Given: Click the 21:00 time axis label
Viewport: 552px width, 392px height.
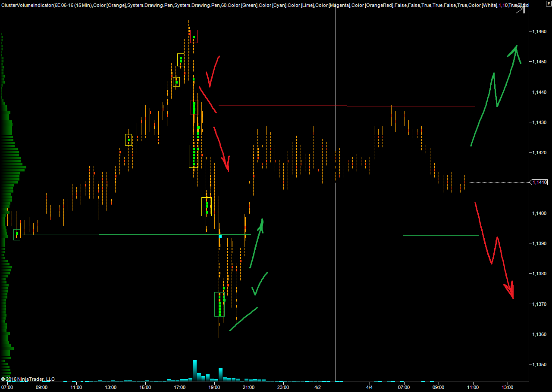Looking at the screenshot, I should coord(249,387).
